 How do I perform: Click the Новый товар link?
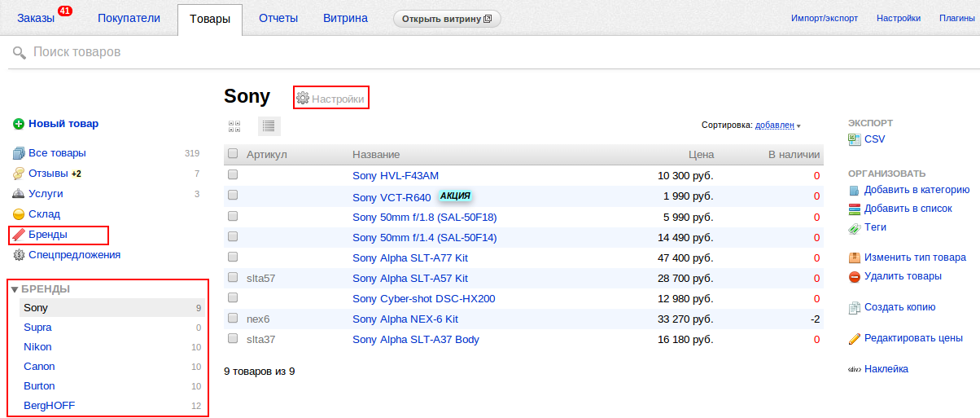click(x=63, y=124)
